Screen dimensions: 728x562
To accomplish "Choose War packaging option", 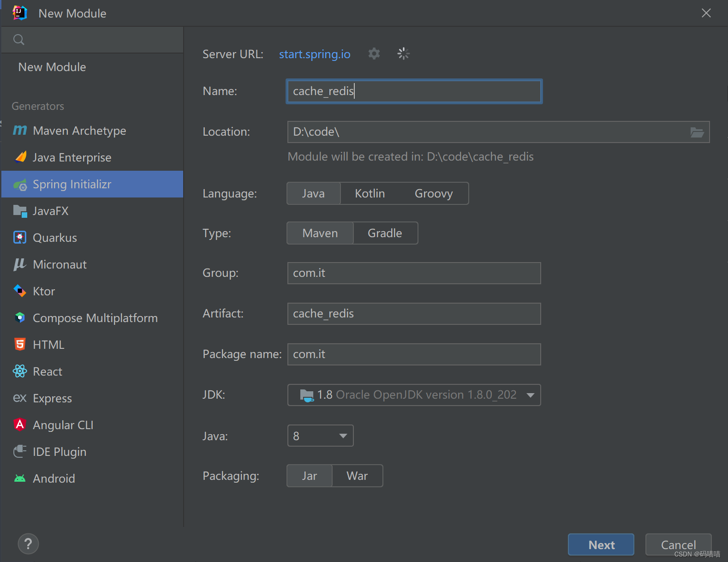I will coord(357,476).
